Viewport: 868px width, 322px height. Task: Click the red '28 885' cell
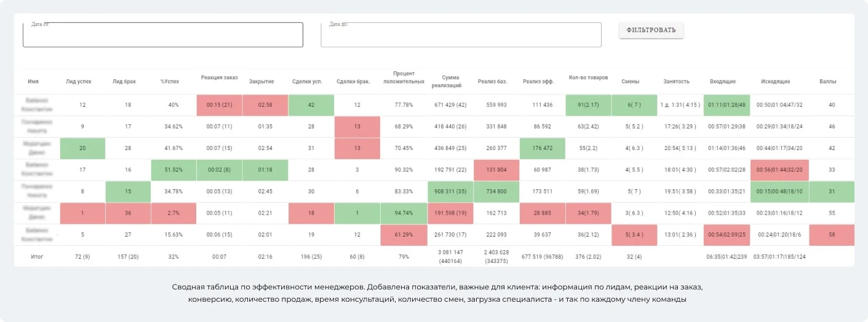[x=542, y=213]
